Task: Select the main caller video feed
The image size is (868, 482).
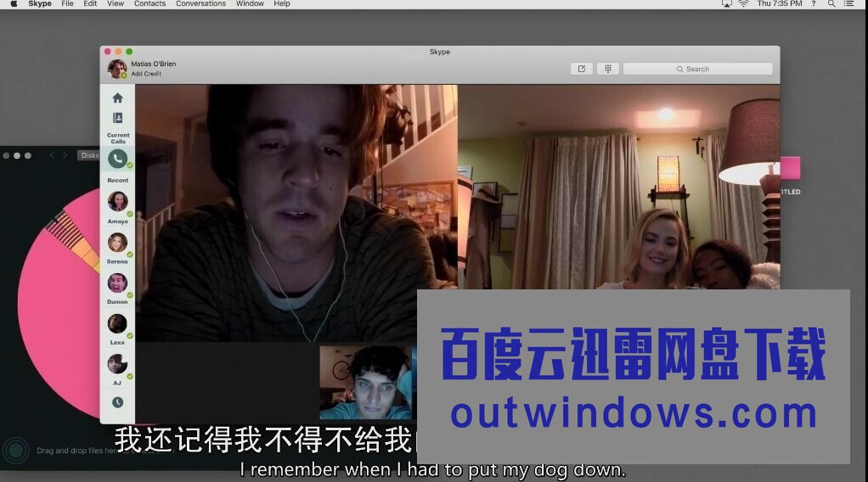Action: tap(296, 213)
